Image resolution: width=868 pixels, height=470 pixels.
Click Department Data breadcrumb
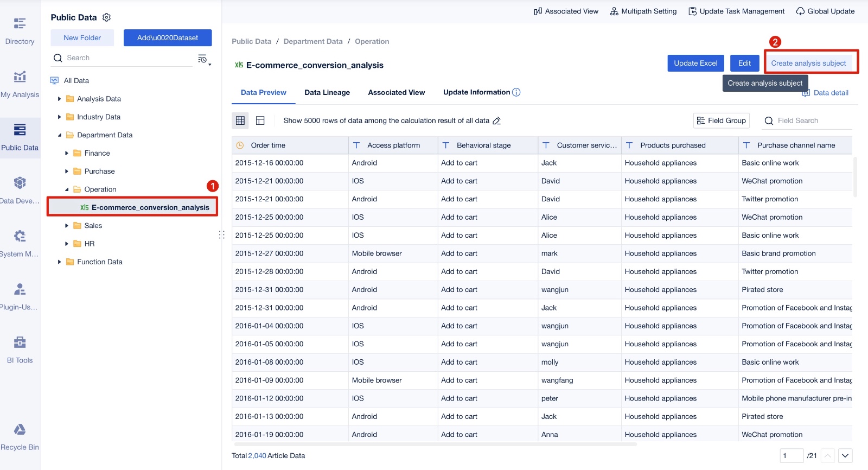point(313,41)
